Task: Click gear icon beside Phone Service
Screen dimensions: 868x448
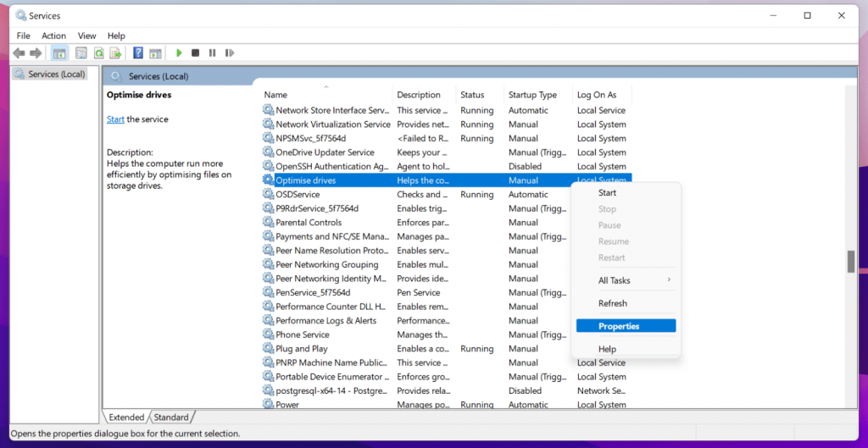Action: (x=268, y=335)
